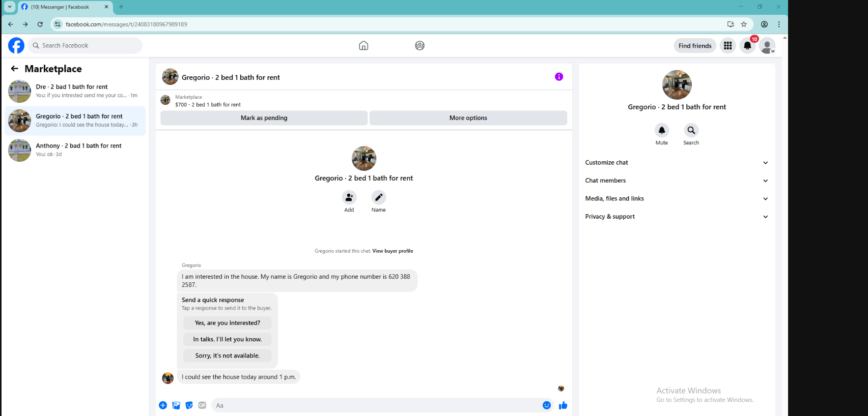Mute this conversation
This screenshot has height=416, width=868.
[x=662, y=130]
